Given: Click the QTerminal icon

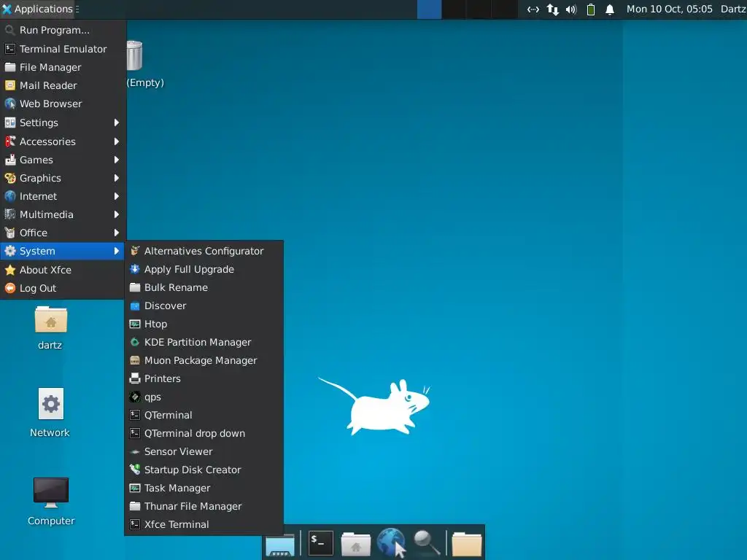Looking at the screenshot, I should click(135, 415).
